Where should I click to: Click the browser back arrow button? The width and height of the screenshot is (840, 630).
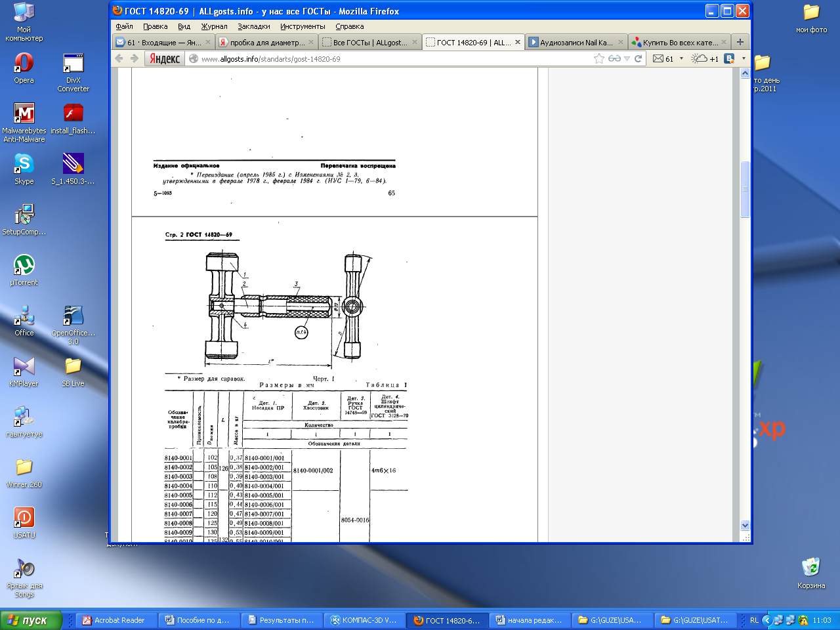coord(119,58)
